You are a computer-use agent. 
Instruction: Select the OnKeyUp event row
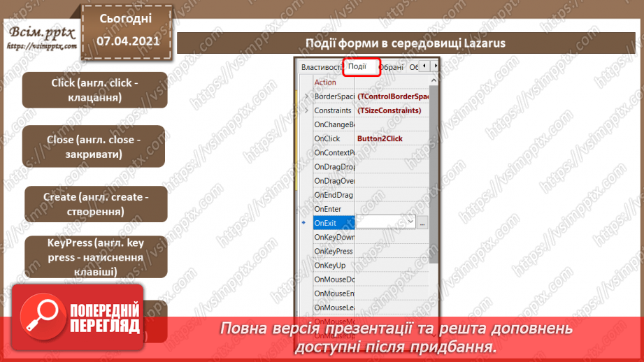click(x=371, y=265)
